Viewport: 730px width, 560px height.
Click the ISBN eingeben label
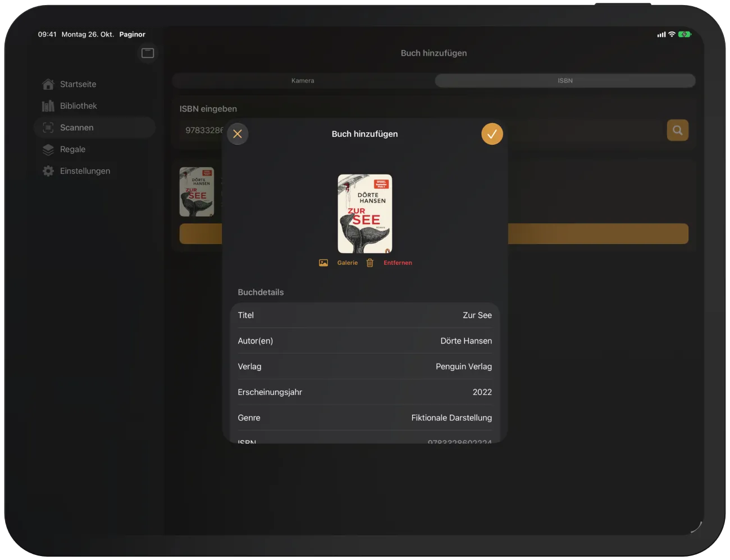[208, 109]
